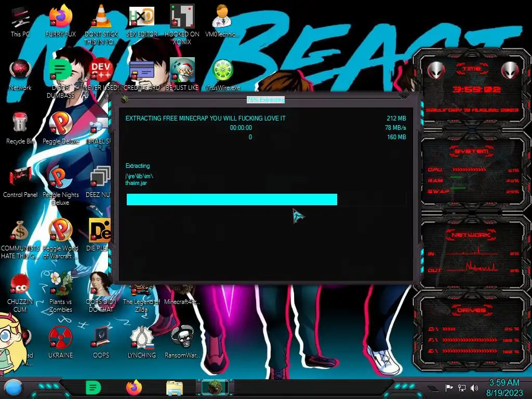Screen dimensions: 532x399
Task: Open the OOPS desktop shortcut
Action: 101,342
